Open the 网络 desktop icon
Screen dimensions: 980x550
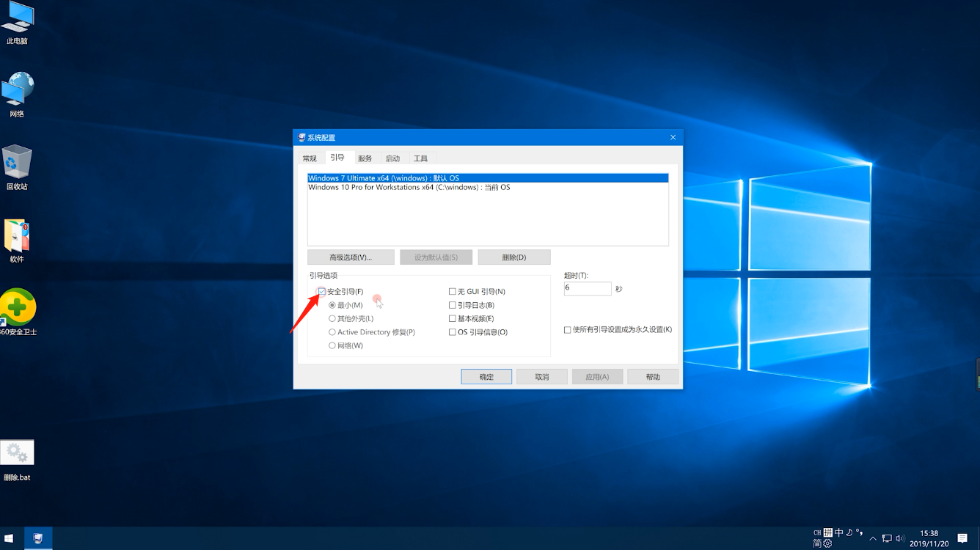(x=17, y=95)
